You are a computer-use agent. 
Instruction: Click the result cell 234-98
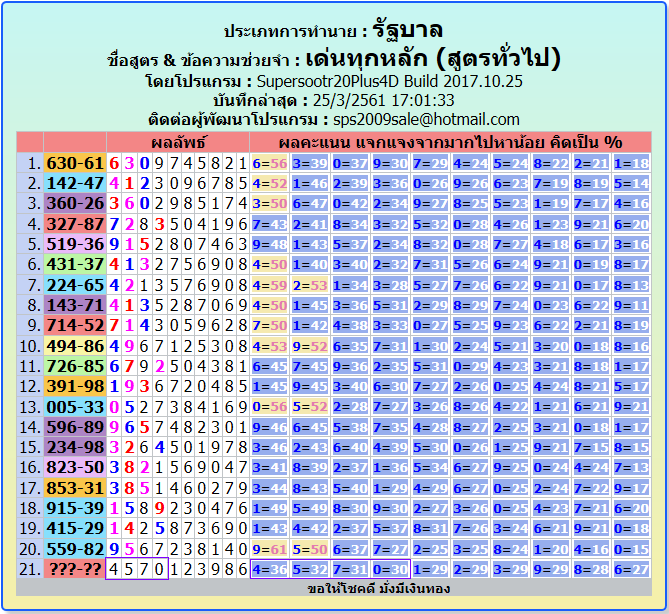[75, 448]
